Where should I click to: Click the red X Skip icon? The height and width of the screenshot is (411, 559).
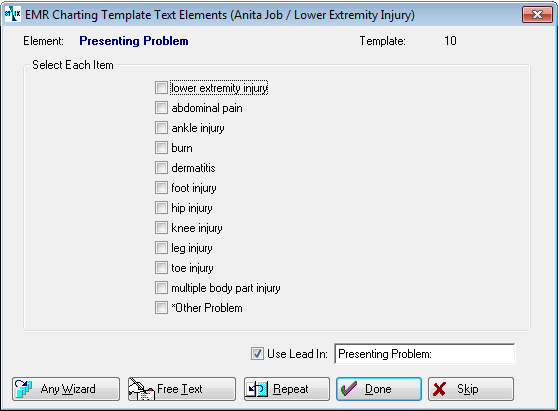pyautogui.click(x=439, y=389)
